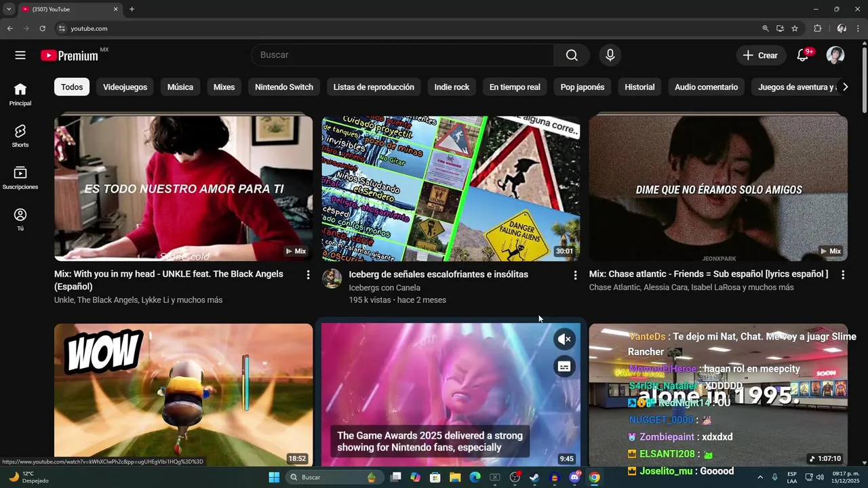
Task: Click the magnifier search button
Action: click(x=572, y=56)
